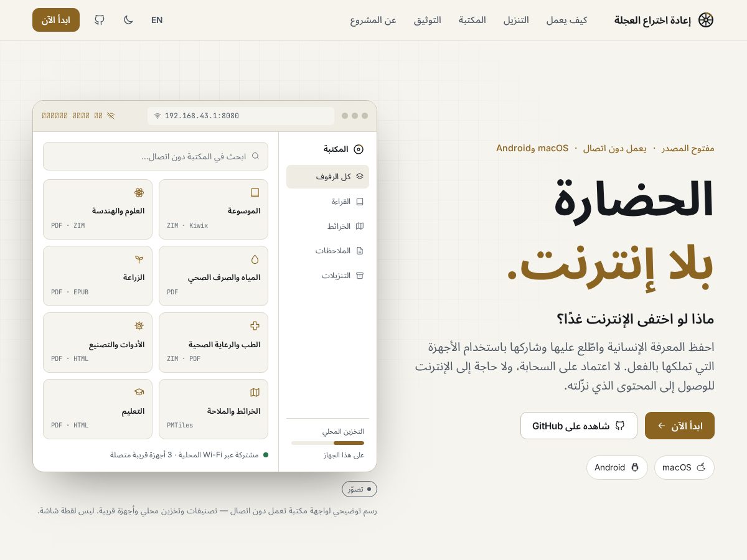Toggle dark mode with the moon icon
This screenshot has width=747, height=560.
click(128, 20)
